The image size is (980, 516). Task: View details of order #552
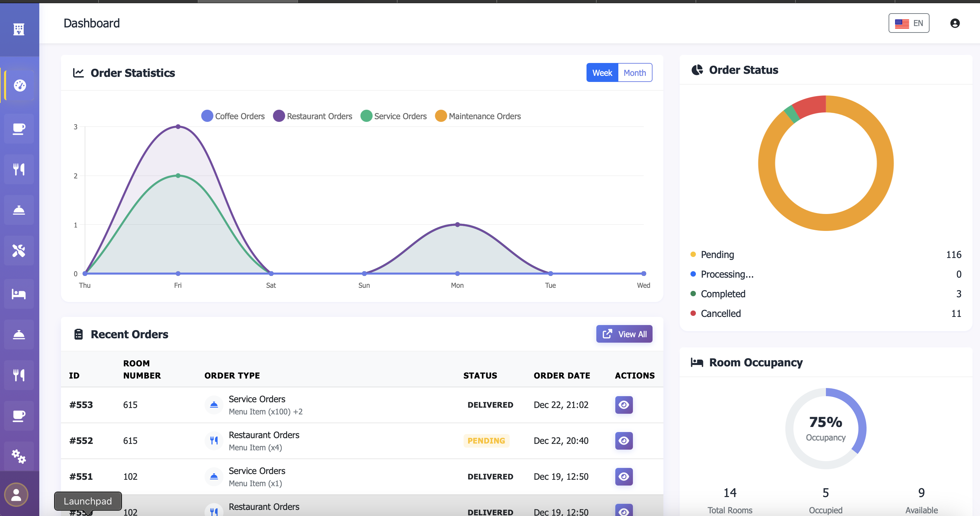point(623,440)
